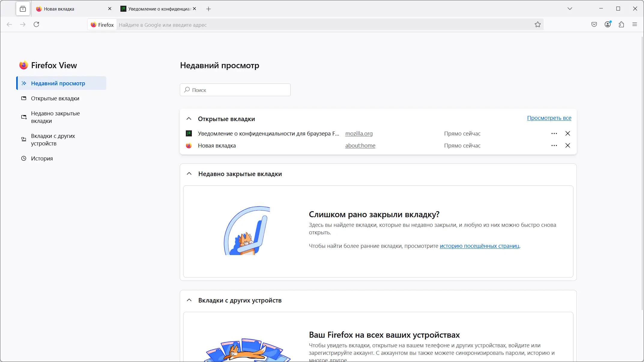Select История in the sidebar
Image resolution: width=644 pixels, height=362 pixels.
(41, 158)
